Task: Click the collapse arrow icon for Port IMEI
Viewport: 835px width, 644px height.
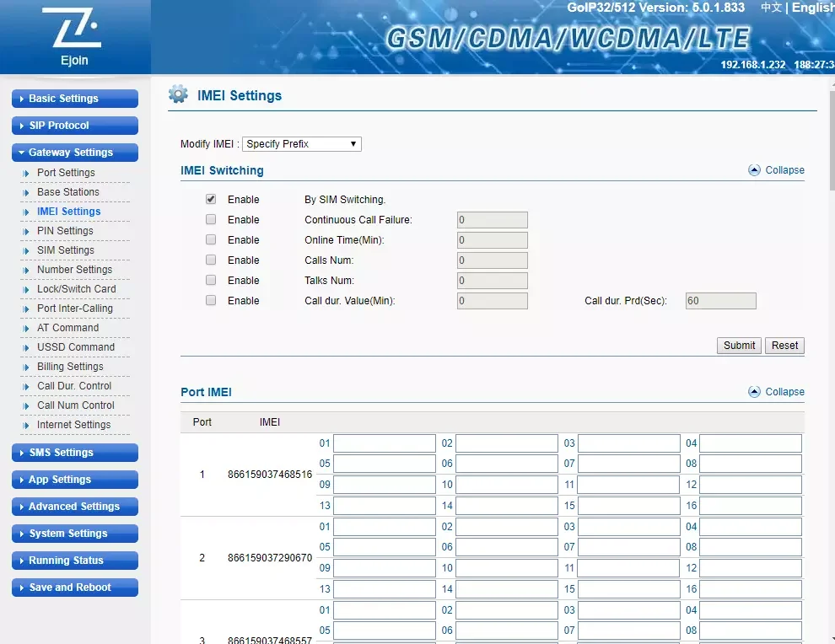Action: [755, 392]
